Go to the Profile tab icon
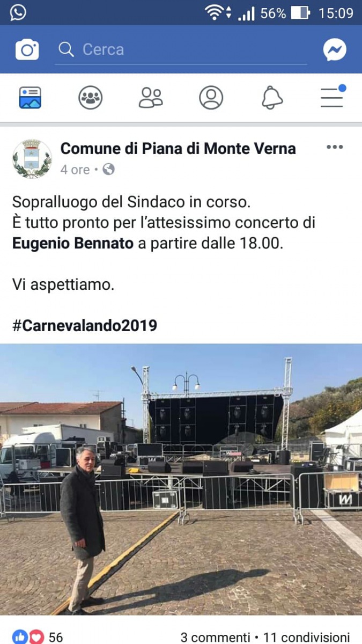This screenshot has height=644, width=362. coord(211,98)
